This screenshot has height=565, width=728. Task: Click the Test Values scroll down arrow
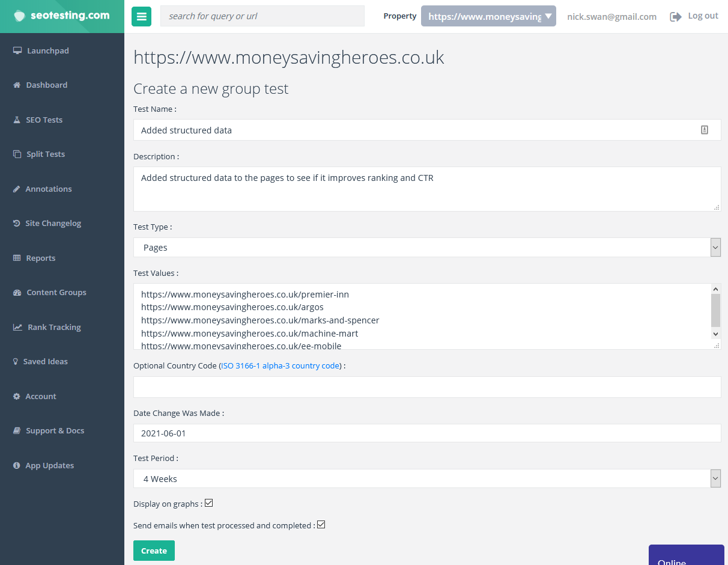click(x=715, y=334)
